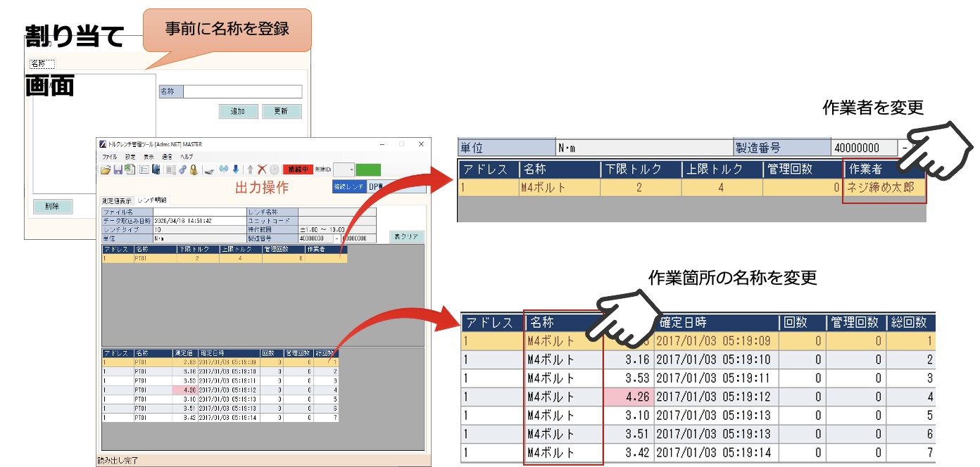980x467 pixels.
Task: Click the gray up arrow icon
Action: (251, 169)
